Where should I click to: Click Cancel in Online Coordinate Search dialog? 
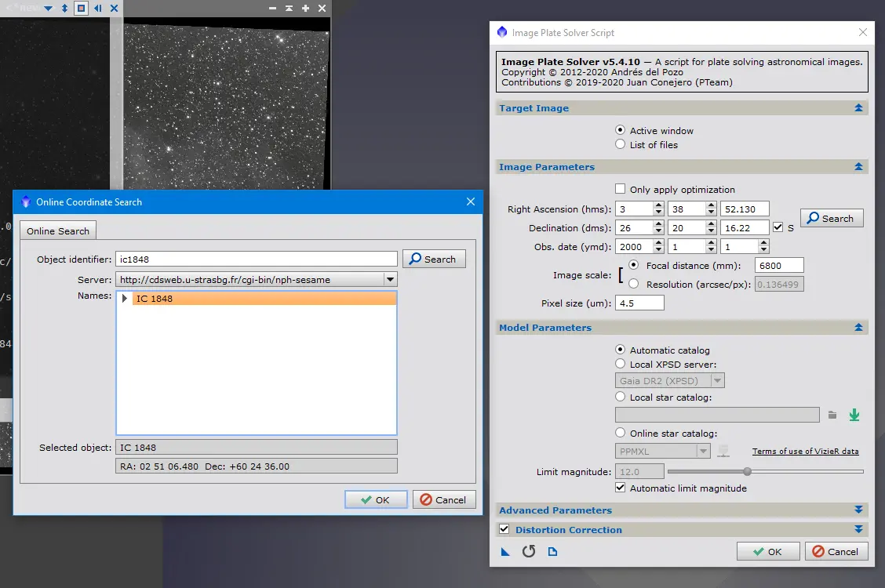point(443,499)
